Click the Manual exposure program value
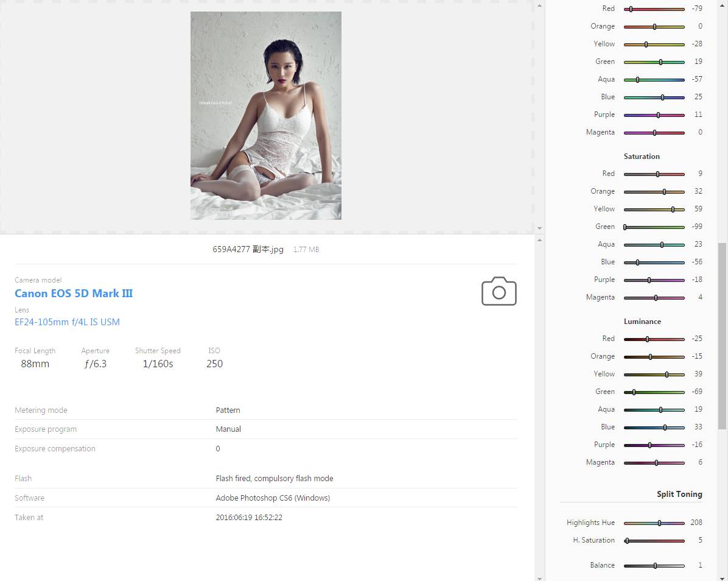Screen dimensions: 728x581 click(x=228, y=429)
